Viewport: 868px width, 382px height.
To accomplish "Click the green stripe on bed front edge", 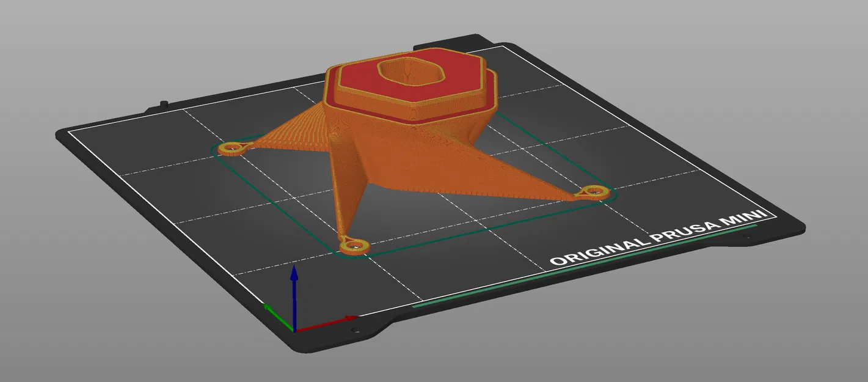I will point(583,266).
